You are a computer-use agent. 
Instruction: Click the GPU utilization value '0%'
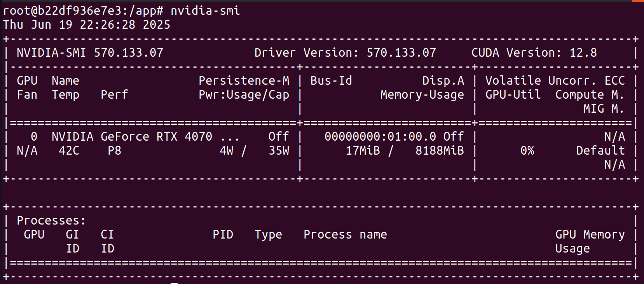(527, 150)
